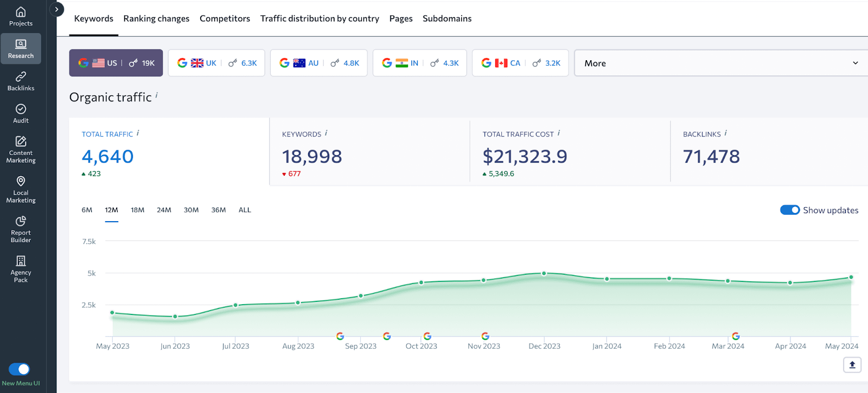Disable the New Menu UI toggle
Image resolution: width=868 pixels, height=393 pixels.
click(x=20, y=369)
